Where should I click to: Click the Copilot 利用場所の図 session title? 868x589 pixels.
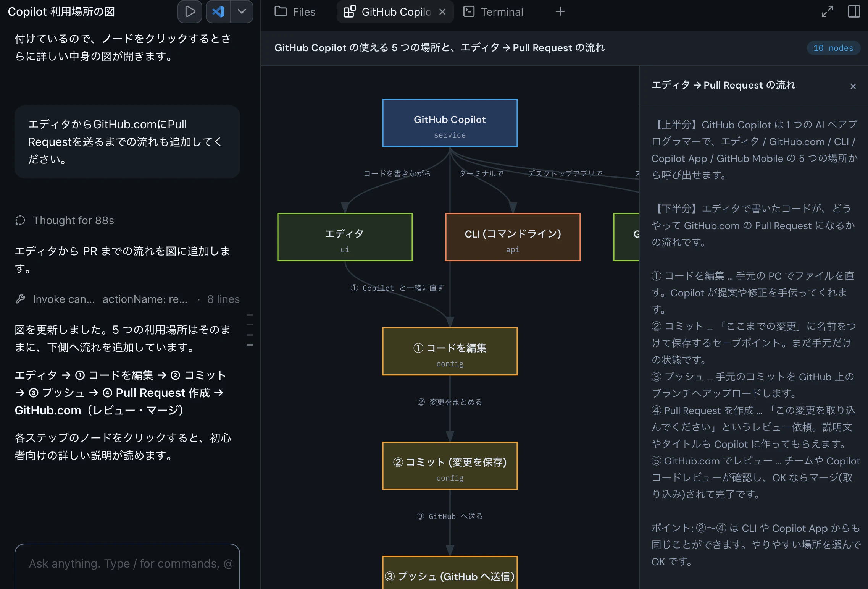tap(61, 12)
